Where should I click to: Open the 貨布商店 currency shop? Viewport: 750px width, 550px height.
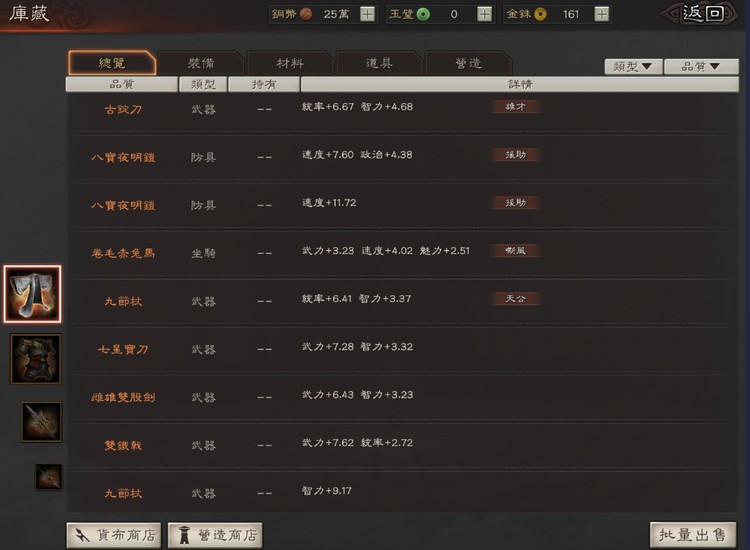pyautogui.click(x=114, y=535)
